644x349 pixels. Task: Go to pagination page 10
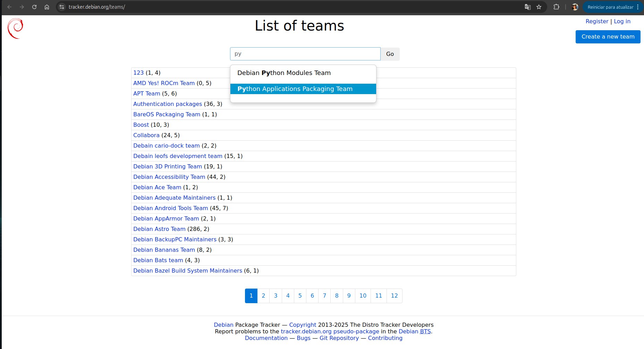(x=363, y=296)
